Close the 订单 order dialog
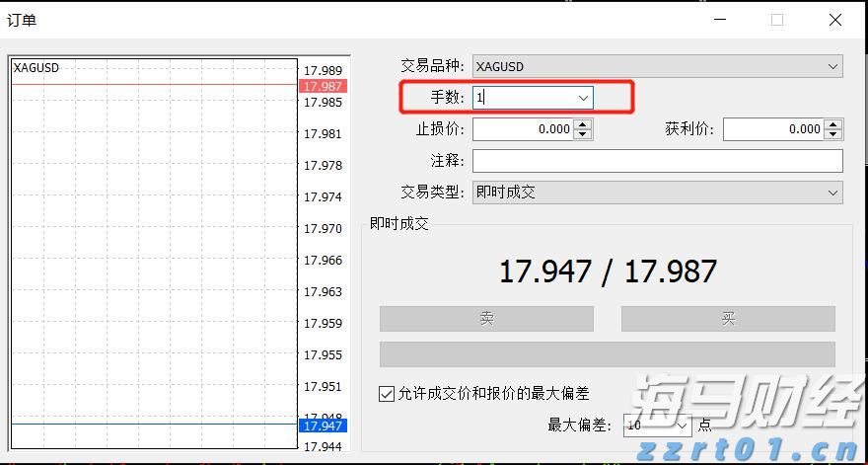Screen dimensions: 868x465 coord(834,20)
